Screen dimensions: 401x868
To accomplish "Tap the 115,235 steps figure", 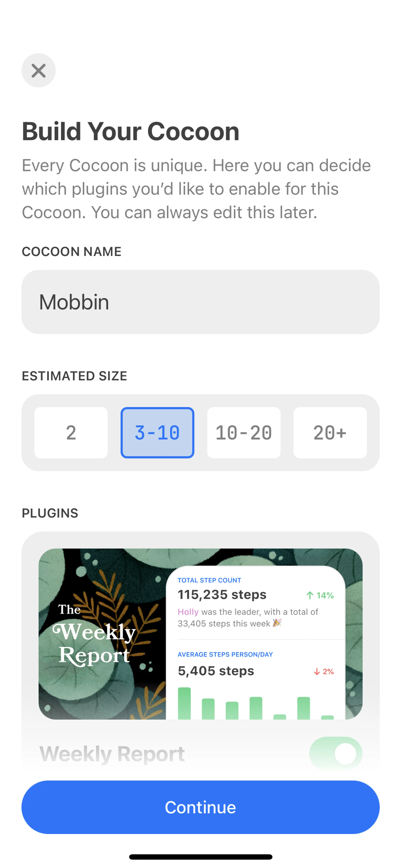I will coord(222,595).
